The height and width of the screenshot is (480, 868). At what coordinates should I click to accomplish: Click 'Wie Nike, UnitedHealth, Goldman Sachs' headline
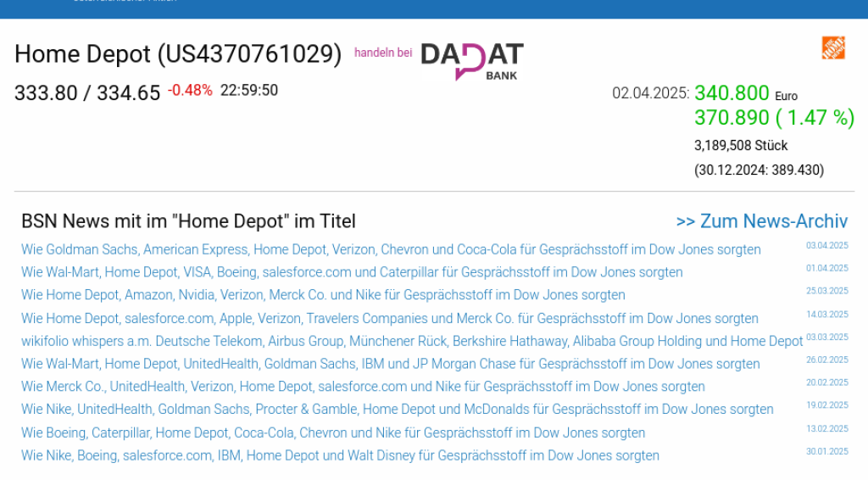coord(397,410)
